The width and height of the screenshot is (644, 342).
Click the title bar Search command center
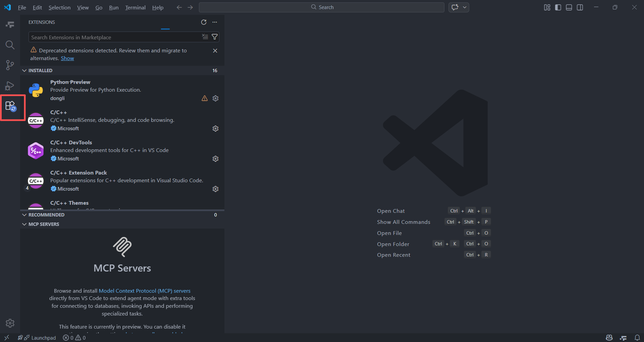(x=321, y=7)
